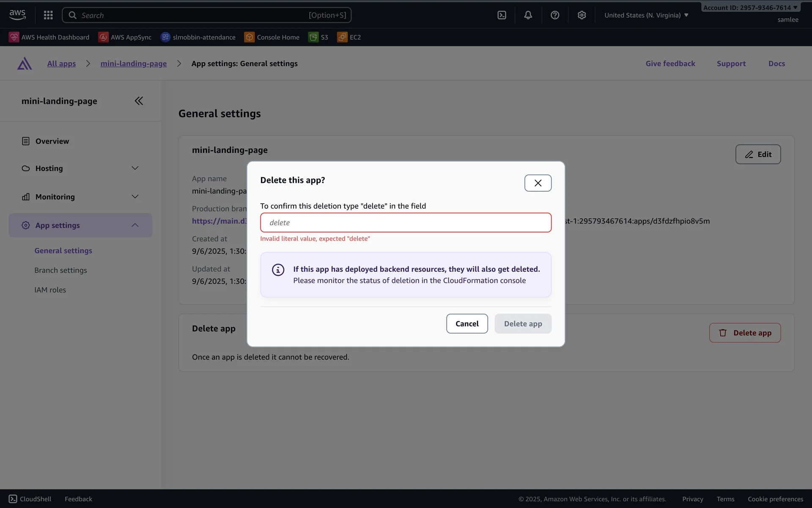Open the notifications bell
The image size is (812, 508).
coord(528,15)
